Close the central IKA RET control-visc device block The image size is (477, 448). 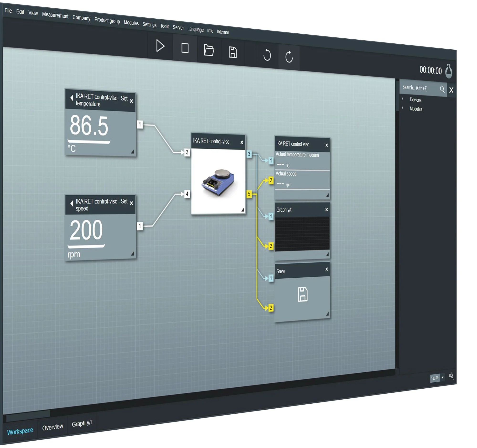242,142
